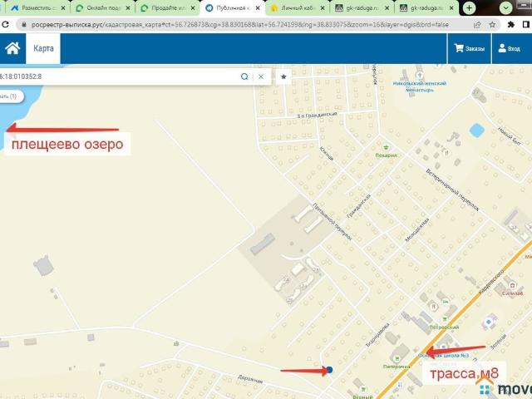
Task: Click the blue marker dot on the map
Action: 329,370
